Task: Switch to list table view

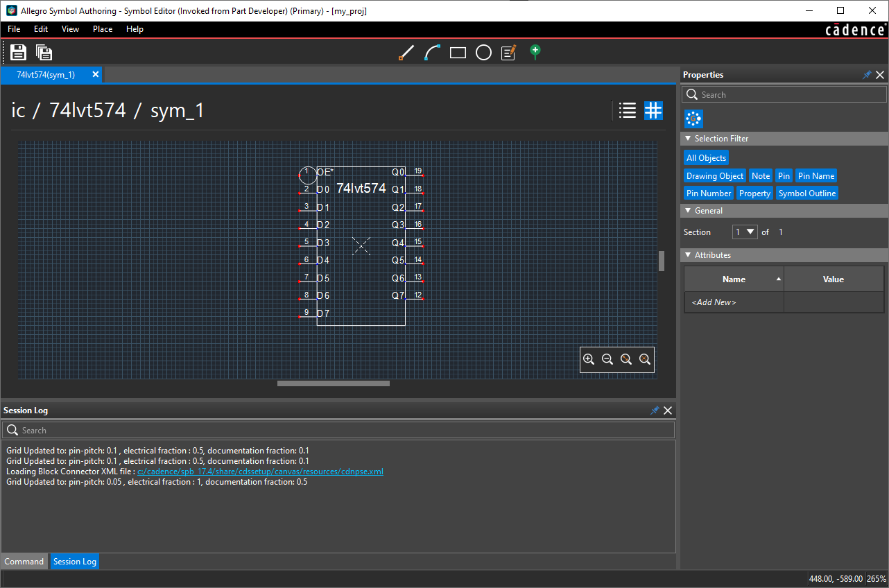Action: [628, 110]
